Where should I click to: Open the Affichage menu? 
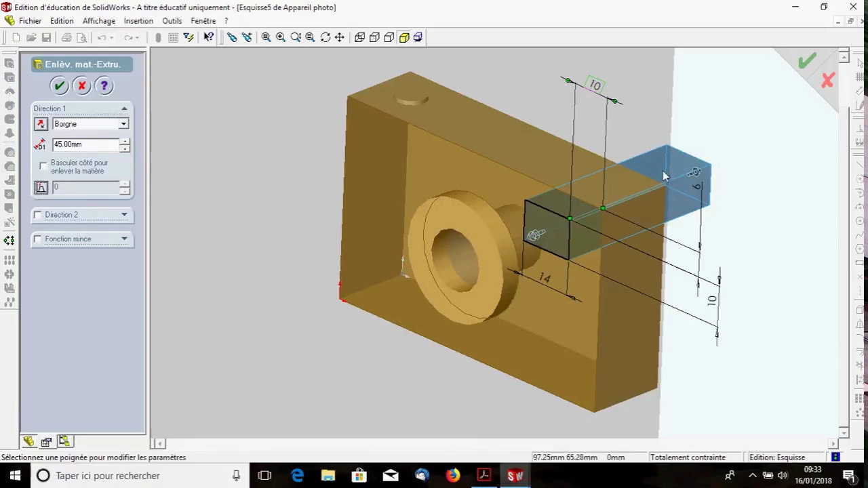pyautogui.click(x=99, y=21)
